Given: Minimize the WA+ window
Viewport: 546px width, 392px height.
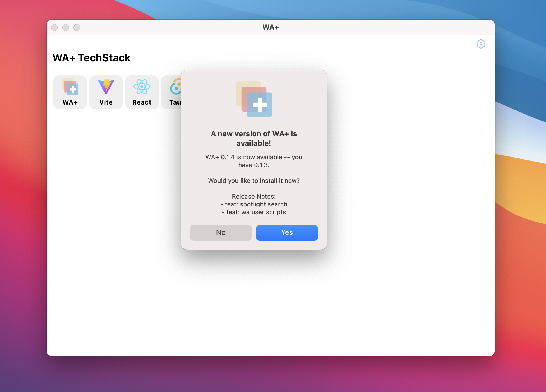Looking at the screenshot, I should pos(66,27).
